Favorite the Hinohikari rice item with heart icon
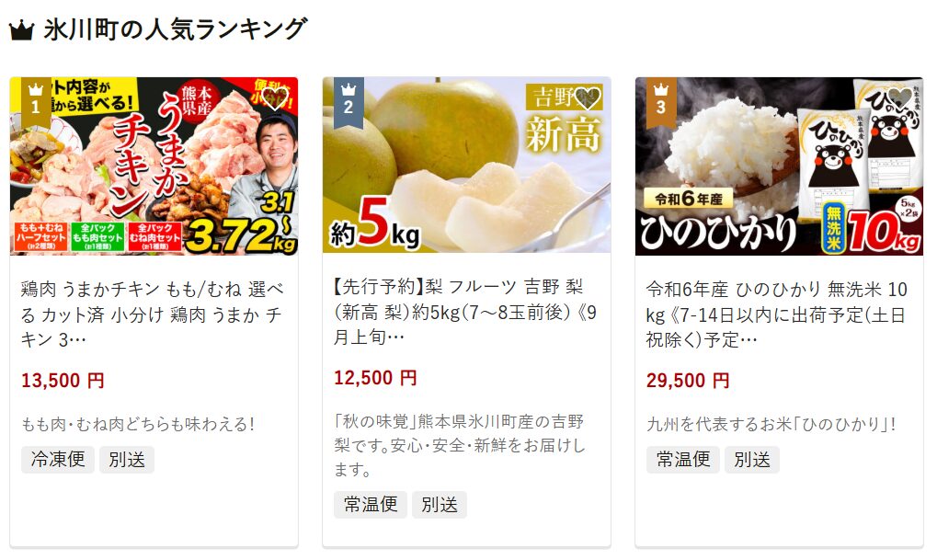Viewport: 937px width, 560px height. (900, 99)
